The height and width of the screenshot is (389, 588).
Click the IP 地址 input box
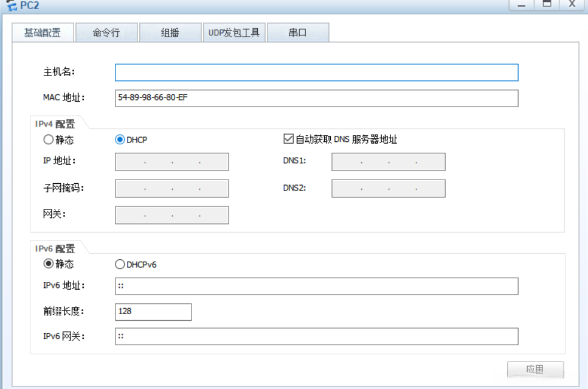pos(171,162)
